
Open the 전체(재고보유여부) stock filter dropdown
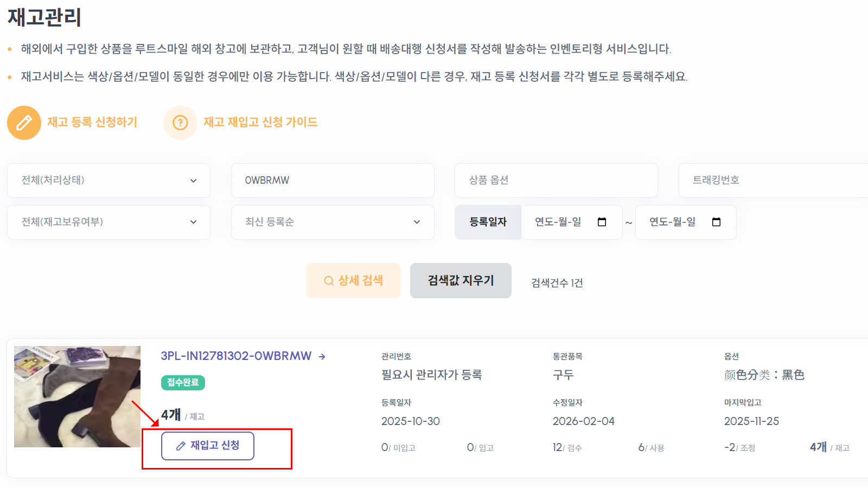pyautogui.click(x=108, y=222)
